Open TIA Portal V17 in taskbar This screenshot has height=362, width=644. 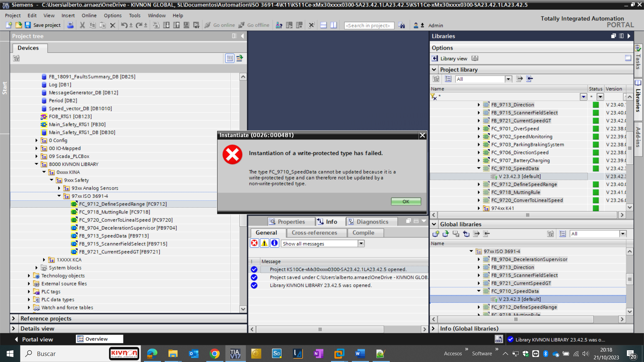click(235, 354)
